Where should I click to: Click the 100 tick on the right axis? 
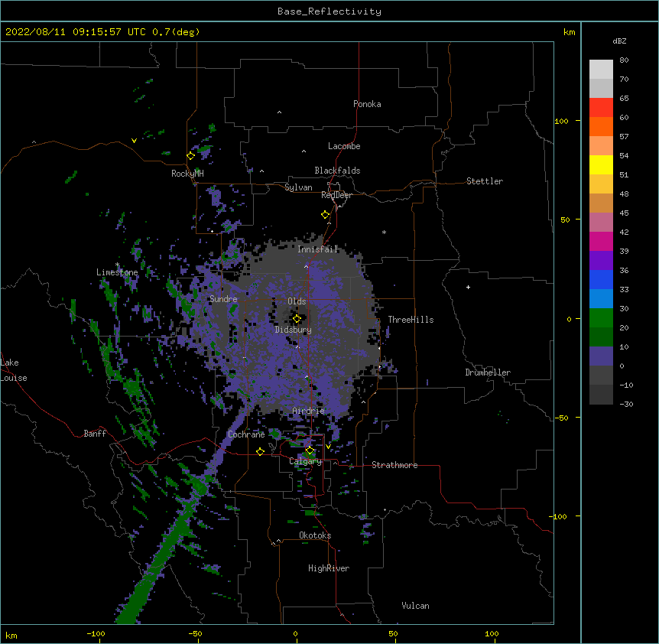(x=561, y=121)
